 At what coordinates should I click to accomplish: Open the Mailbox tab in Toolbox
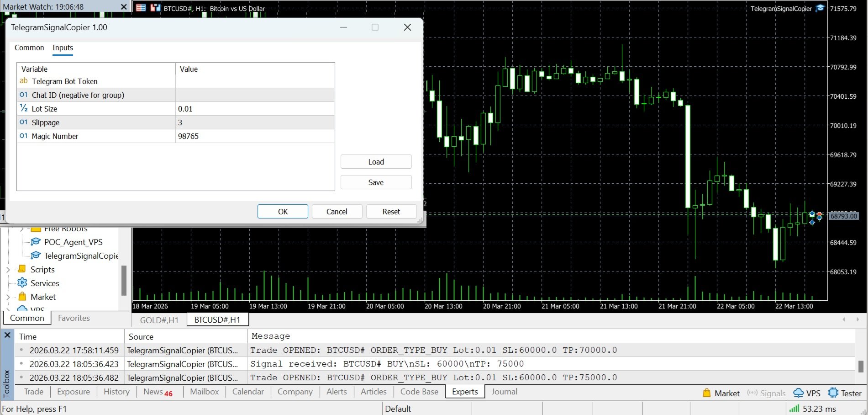coord(205,392)
